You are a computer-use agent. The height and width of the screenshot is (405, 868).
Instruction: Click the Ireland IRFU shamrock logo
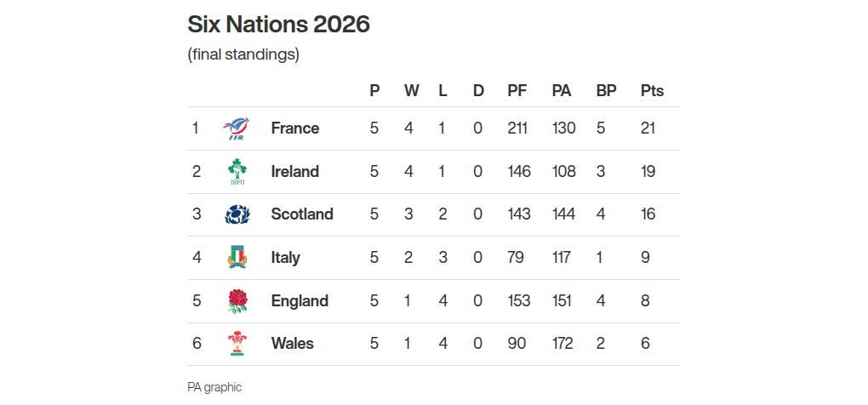click(237, 172)
